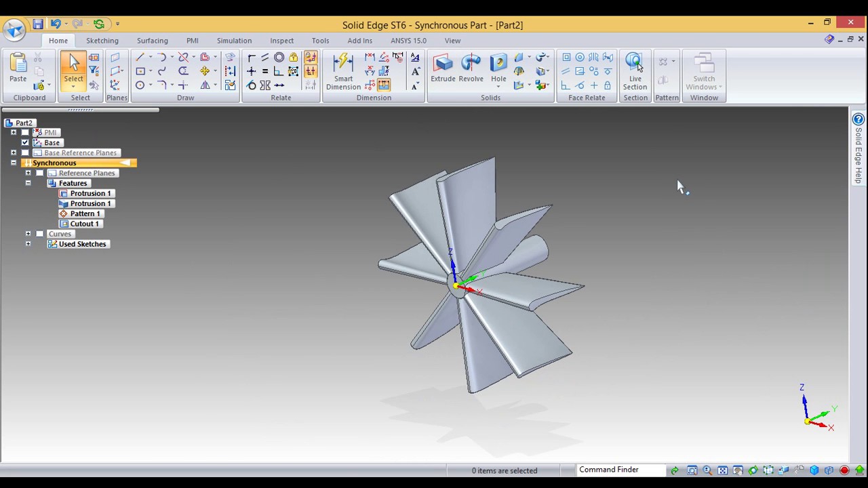This screenshot has width=868, height=488.
Task: Select the Cutout 1 feature
Action: (79, 224)
